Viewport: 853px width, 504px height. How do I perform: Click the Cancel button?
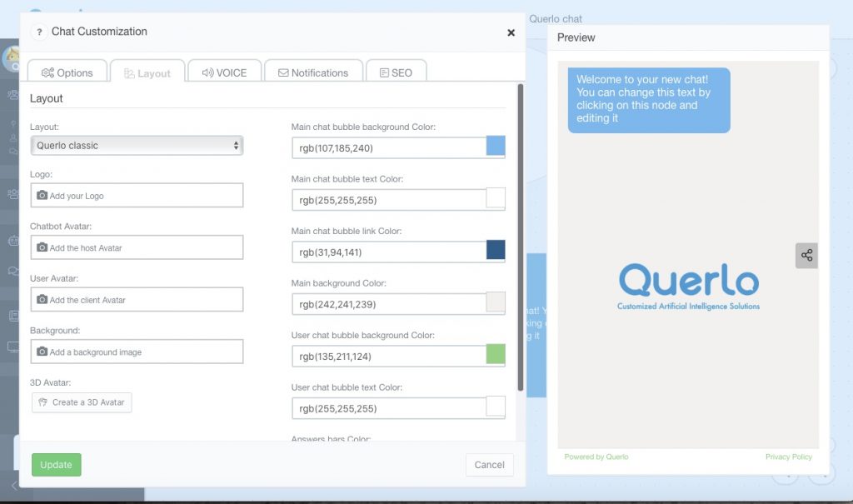pos(489,465)
